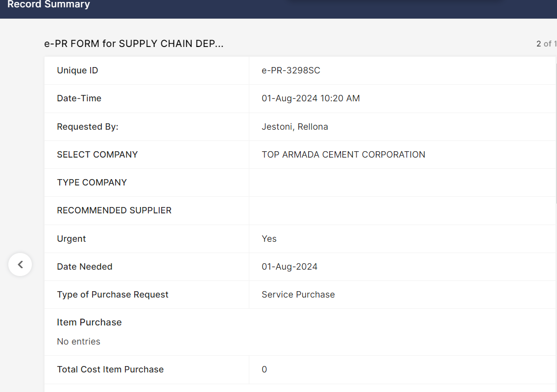Image resolution: width=557 pixels, height=392 pixels.
Task: Click the Service Purchase value
Action: pyautogui.click(x=298, y=295)
